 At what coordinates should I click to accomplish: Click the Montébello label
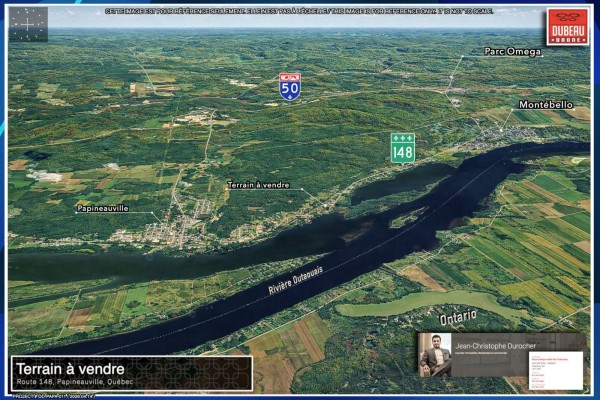(x=546, y=104)
